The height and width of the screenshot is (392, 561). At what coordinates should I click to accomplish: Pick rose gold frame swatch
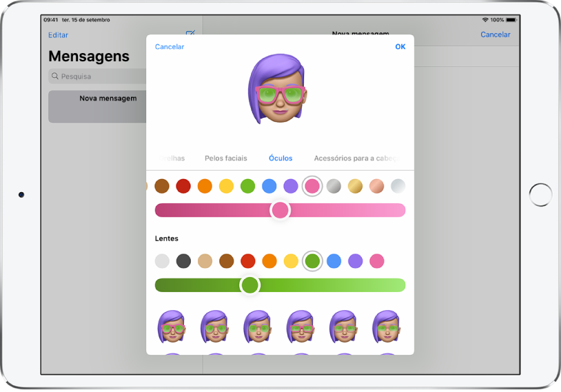click(376, 186)
